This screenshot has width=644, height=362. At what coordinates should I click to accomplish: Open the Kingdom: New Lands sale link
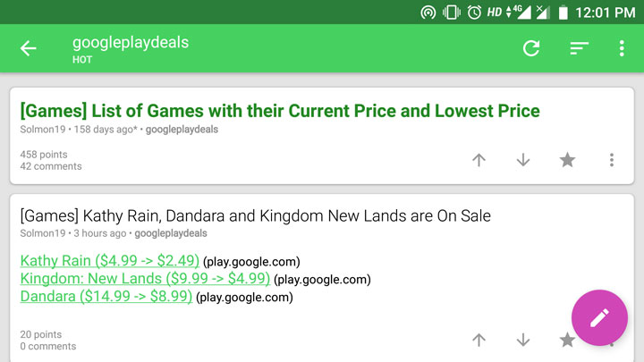tap(145, 278)
